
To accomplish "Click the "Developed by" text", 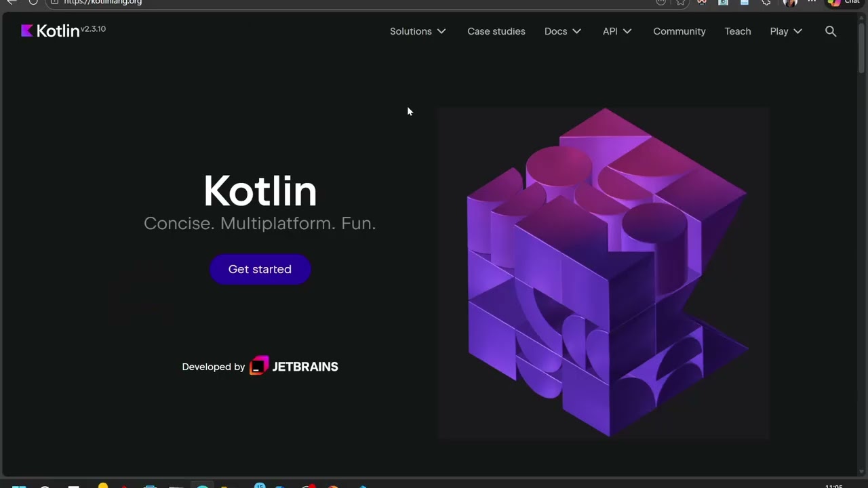I will 213,367.
